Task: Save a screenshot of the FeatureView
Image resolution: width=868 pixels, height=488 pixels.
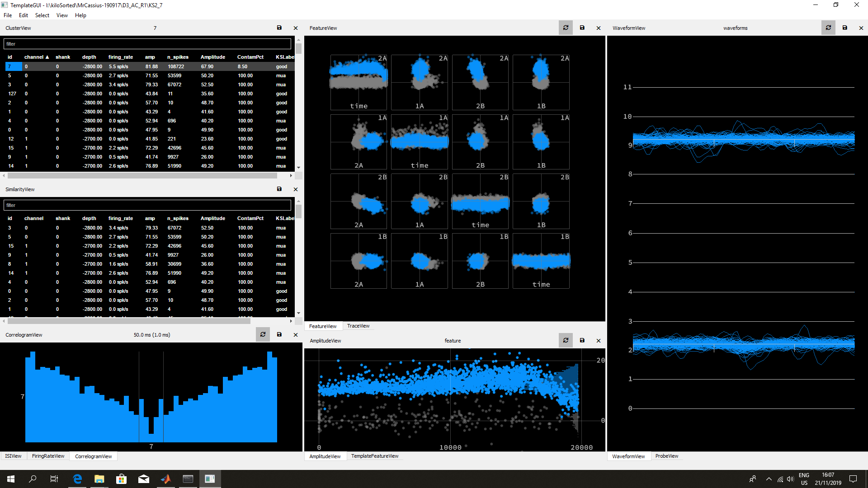Action: (582, 28)
